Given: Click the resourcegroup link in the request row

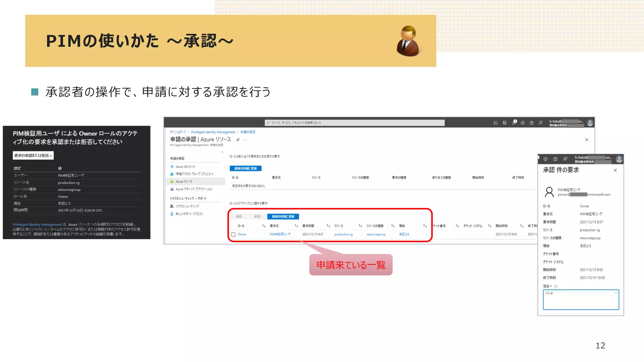Looking at the screenshot, I should pos(376,234).
